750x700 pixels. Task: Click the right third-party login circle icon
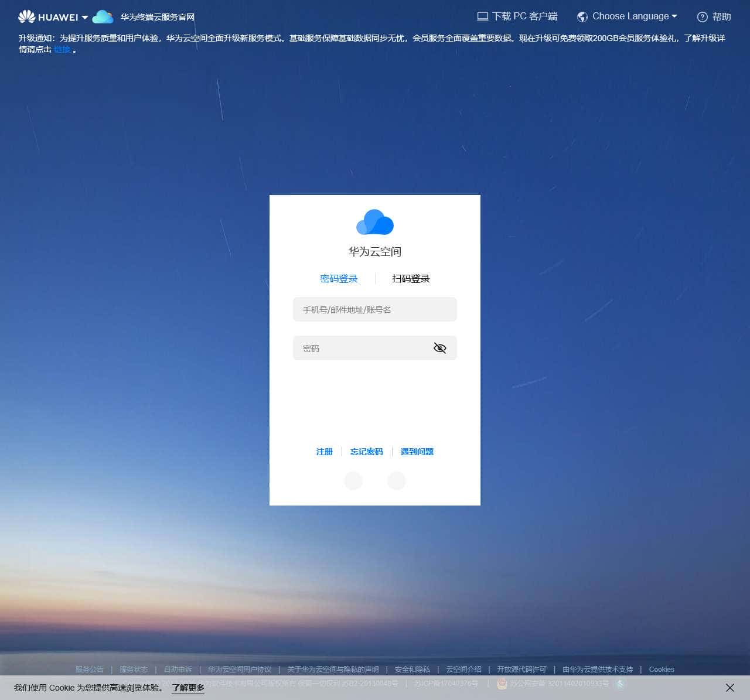coord(397,480)
